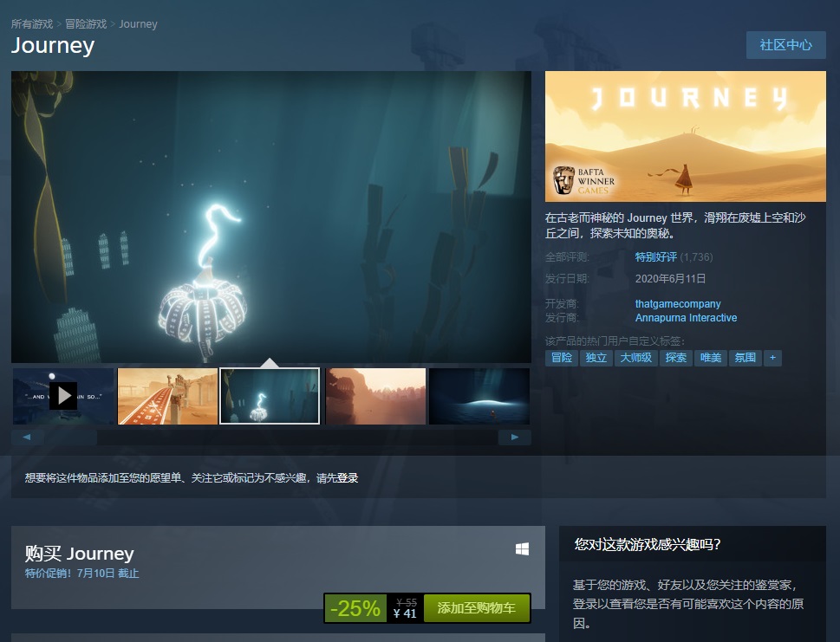The height and width of the screenshot is (642, 840).
Task: Click the next screenshot arrow
Action: tap(515, 438)
